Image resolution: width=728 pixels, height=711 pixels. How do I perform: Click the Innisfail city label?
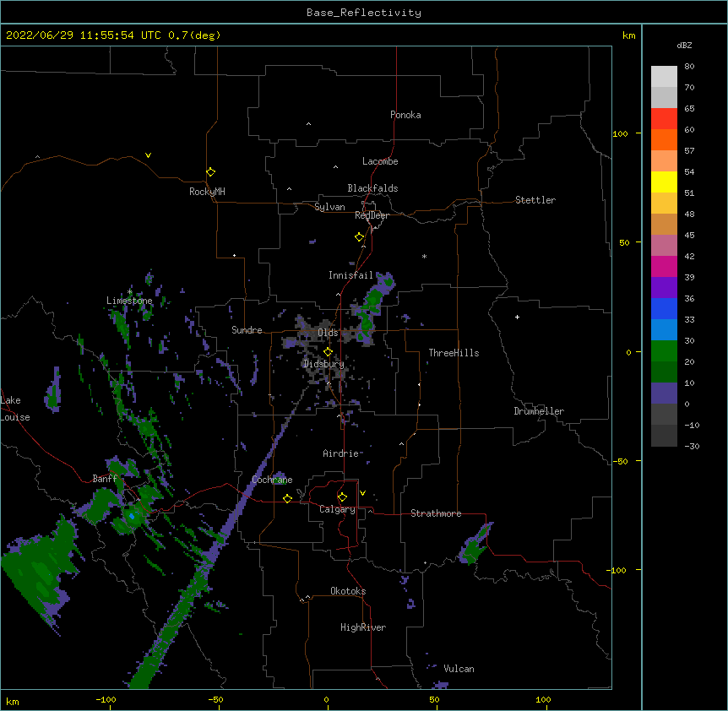pyautogui.click(x=350, y=275)
